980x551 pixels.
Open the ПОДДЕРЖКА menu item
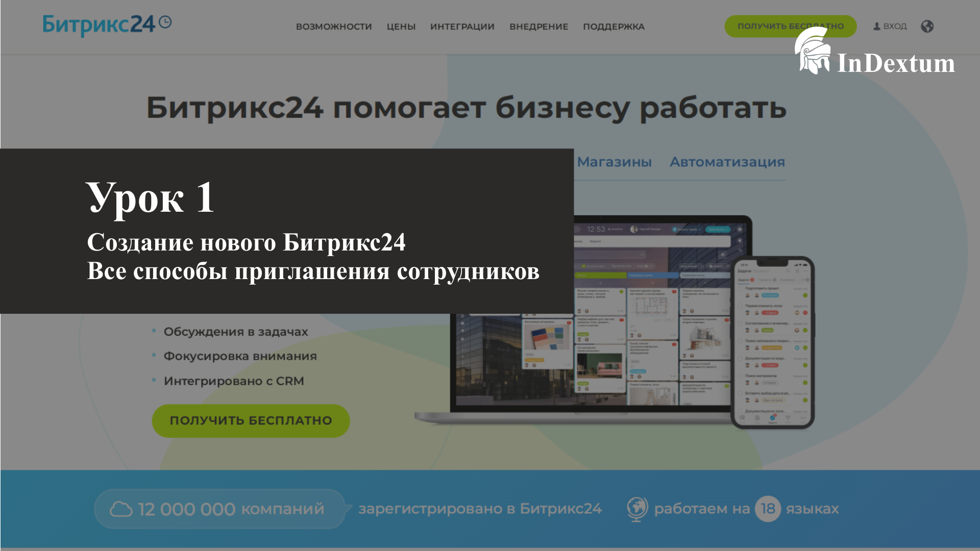point(614,27)
